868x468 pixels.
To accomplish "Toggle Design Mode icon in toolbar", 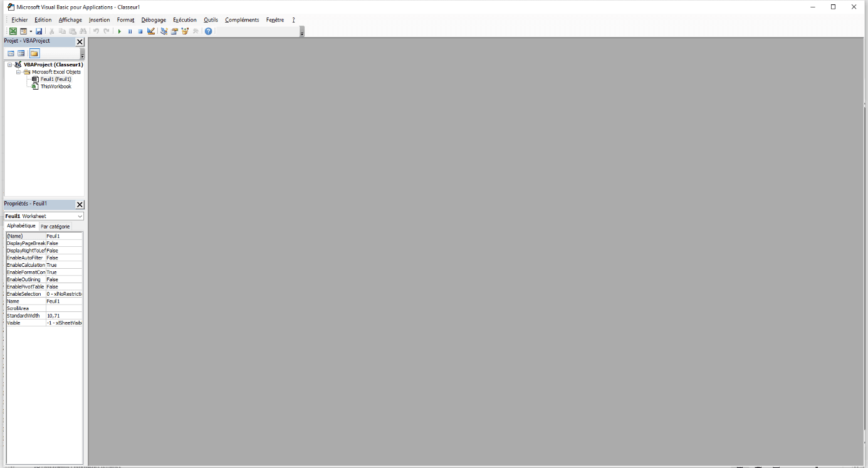I will pyautogui.click(x=151, y=31).
